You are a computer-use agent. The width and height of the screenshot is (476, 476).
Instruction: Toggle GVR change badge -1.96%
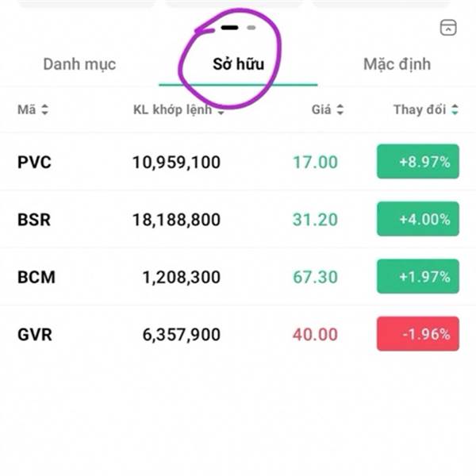pos(417,334)
